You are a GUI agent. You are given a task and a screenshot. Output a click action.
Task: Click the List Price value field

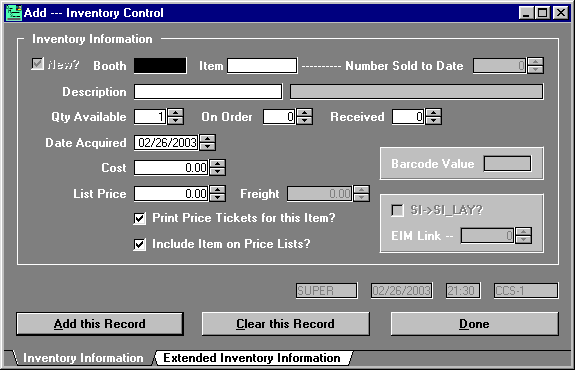click(171, 194)
